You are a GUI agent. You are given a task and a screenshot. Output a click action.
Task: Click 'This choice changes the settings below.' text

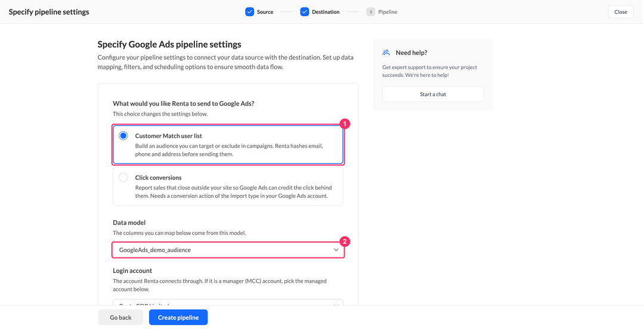(x=160, y=114)
